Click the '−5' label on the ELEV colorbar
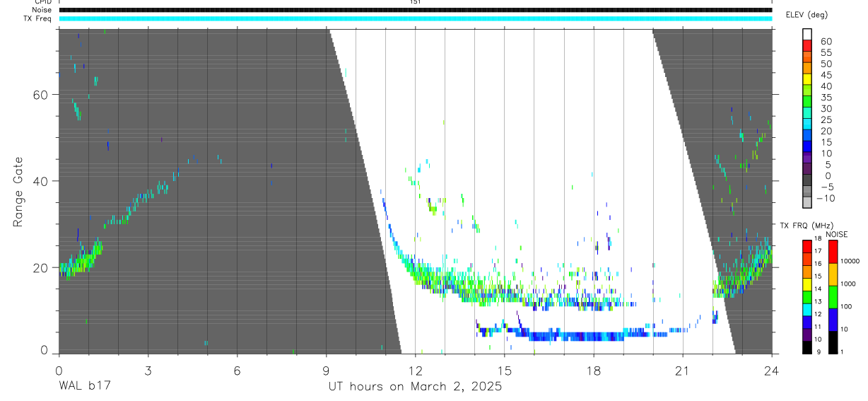 (827, 187)
